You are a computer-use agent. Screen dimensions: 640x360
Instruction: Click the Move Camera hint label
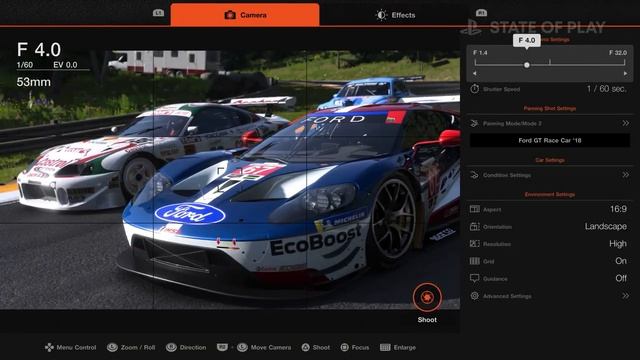[271, 347]
